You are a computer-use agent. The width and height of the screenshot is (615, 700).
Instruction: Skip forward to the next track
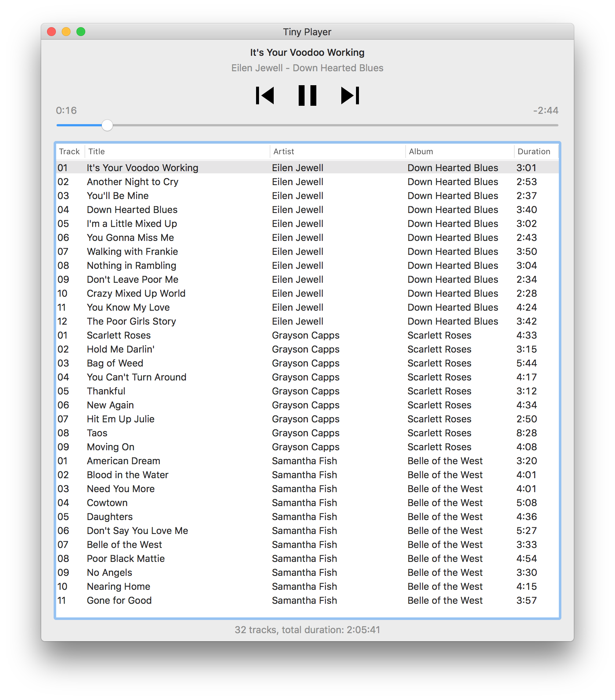pos(350,95)
